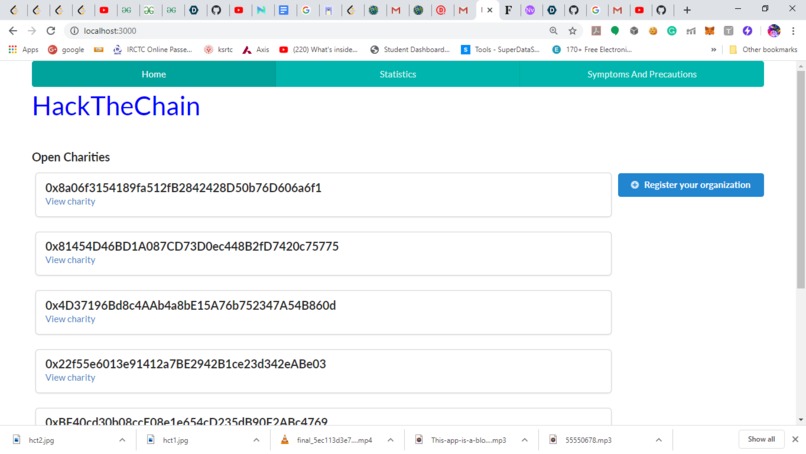View site information icon beside localhost:3000
This screenshot has height=454, width=806.
(x=74, y=31)
